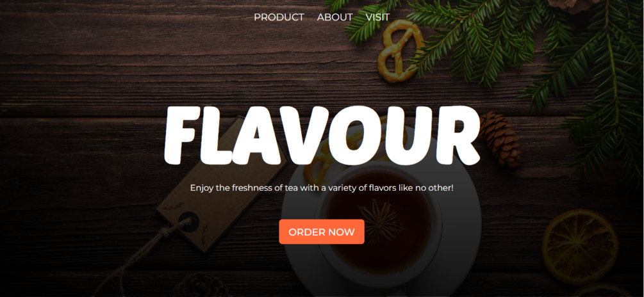
Task: Click the round black eyelet on the tag
Action: point(189,222)
